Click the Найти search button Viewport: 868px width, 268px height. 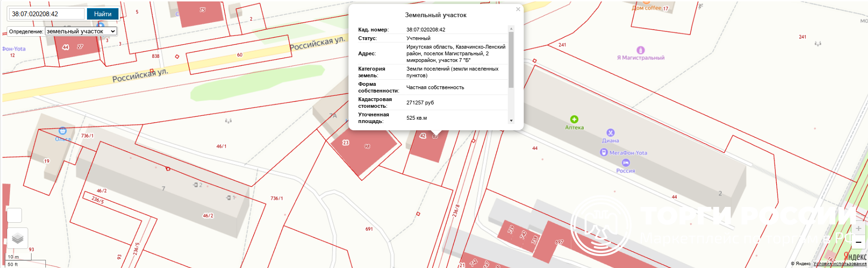pyautogui.click(x=102, y=14)
